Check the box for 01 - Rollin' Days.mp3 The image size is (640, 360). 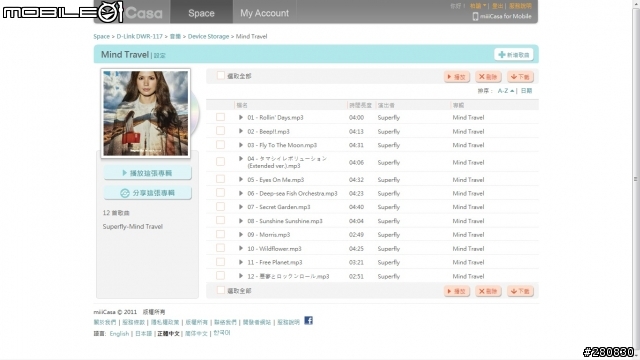pos(220,117)
